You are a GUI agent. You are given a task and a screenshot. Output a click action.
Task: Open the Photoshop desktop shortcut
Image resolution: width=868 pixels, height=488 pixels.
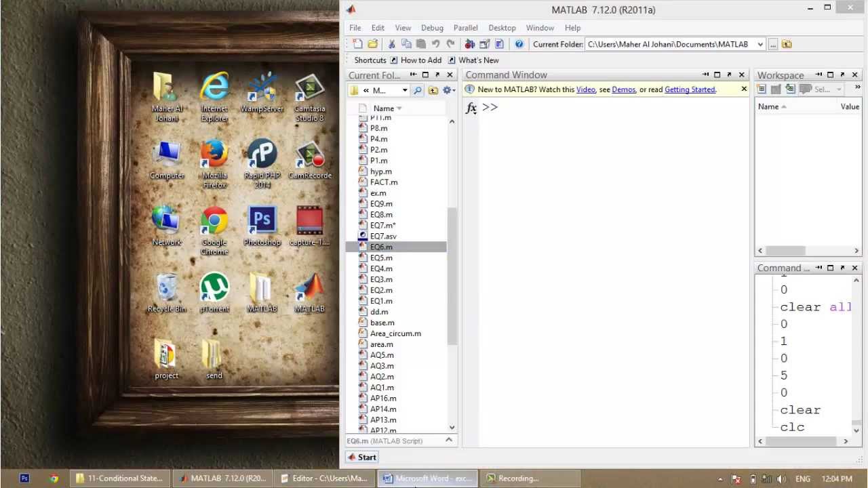[x=262, y=226]
